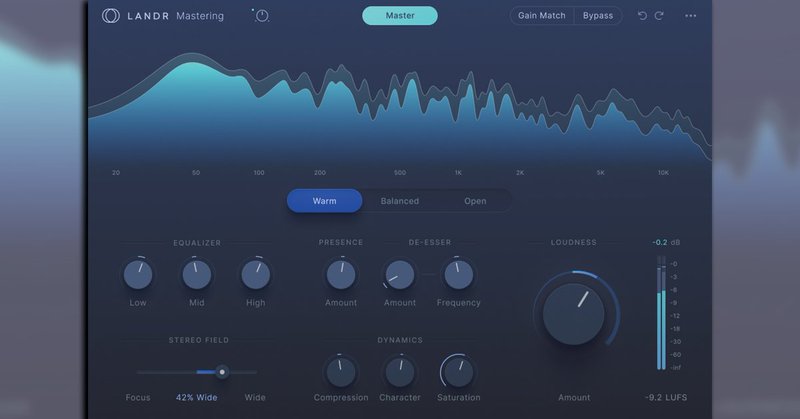Click the LOUDNESS section heading
800x419 pixels.
[x=573, y=242]
